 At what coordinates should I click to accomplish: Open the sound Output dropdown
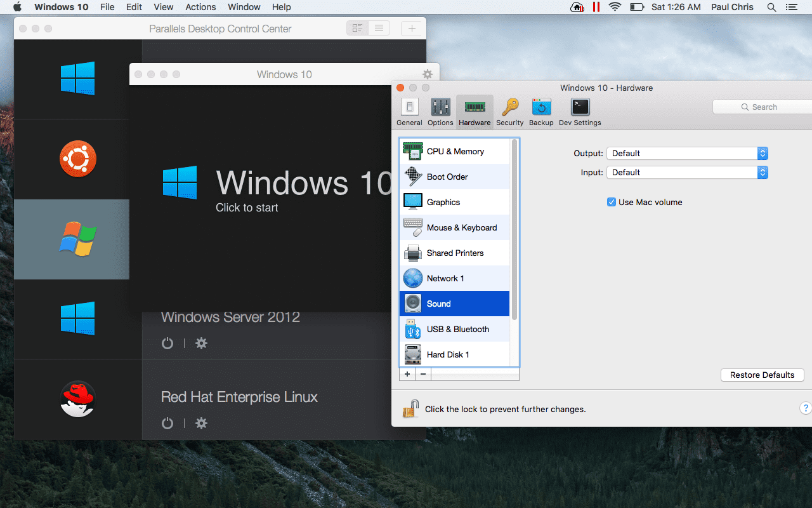tap(687, 153)
